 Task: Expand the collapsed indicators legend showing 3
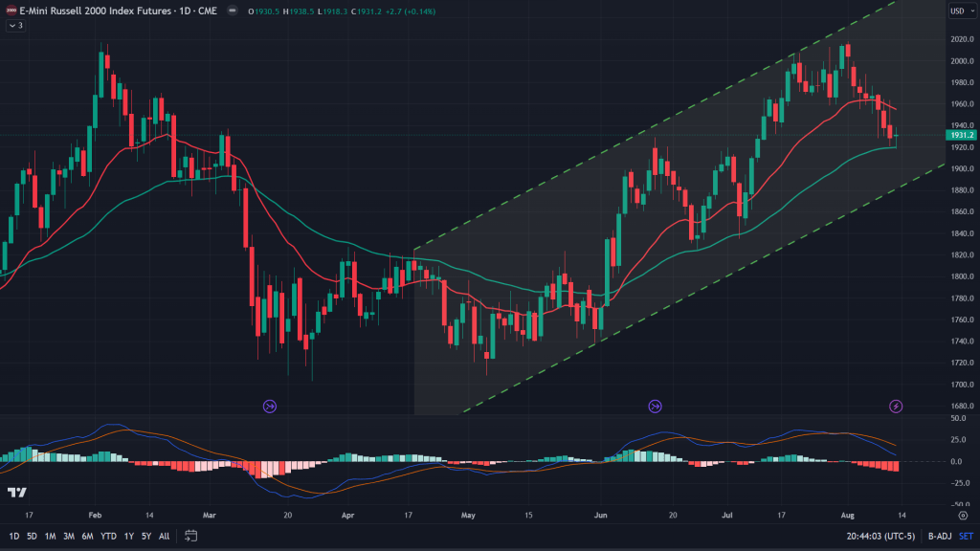(14, 26)
